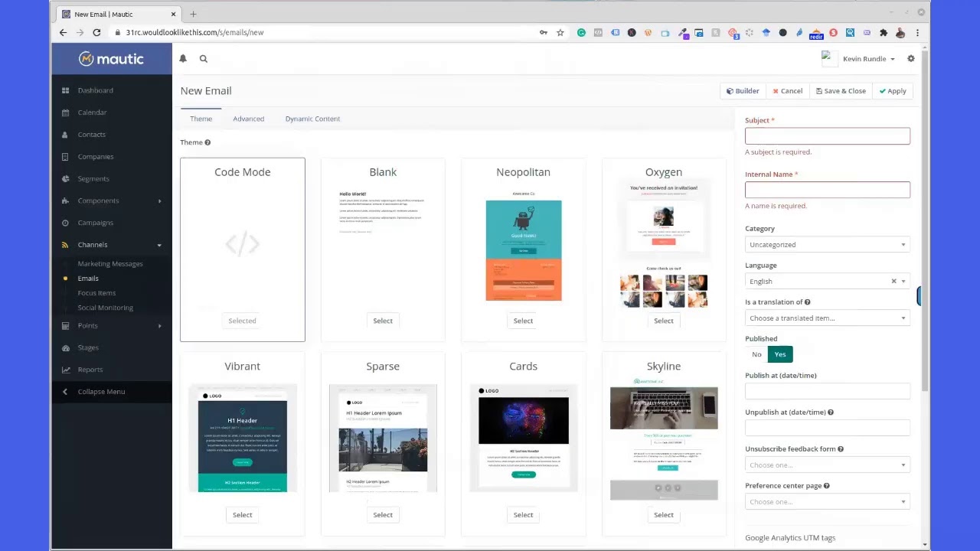Select the Sparse theme
Viewport: 980px width, 551px height.
tap(383, 515)
